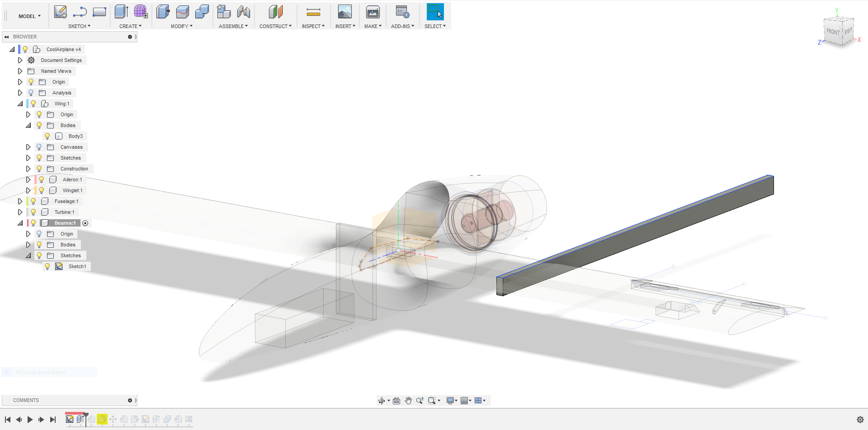Select the Pan hand tool
The image size is (868, 430).
click(x=408, y=401)
